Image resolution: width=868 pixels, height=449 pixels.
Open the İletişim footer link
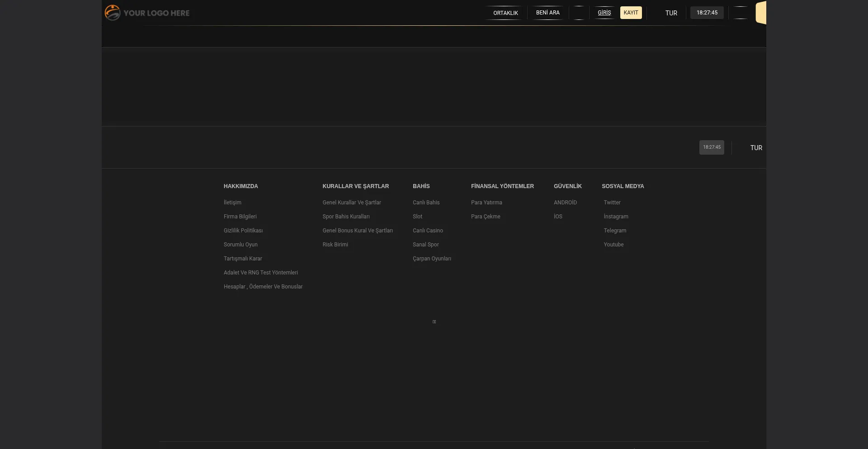point(232,203)
